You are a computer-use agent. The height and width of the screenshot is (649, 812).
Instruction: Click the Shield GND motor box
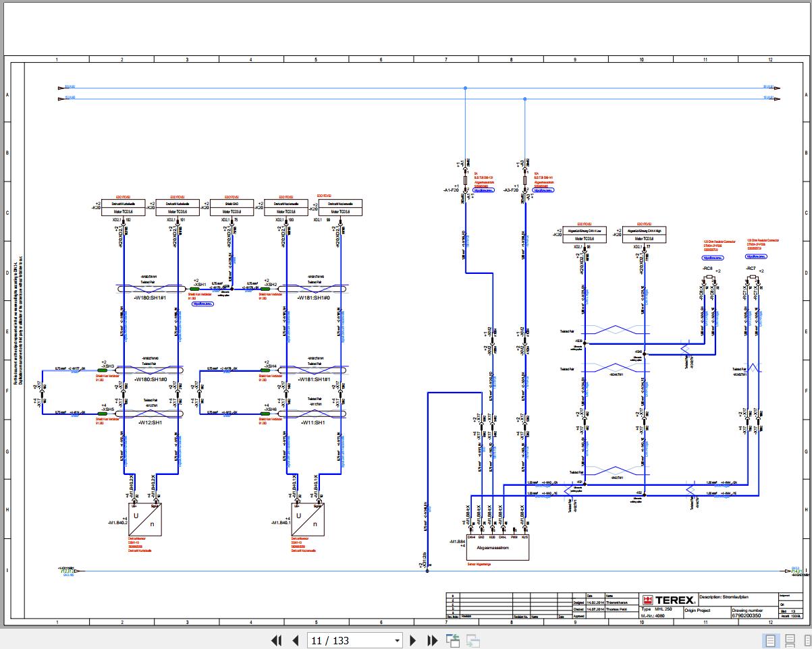(x=230, y=206)
